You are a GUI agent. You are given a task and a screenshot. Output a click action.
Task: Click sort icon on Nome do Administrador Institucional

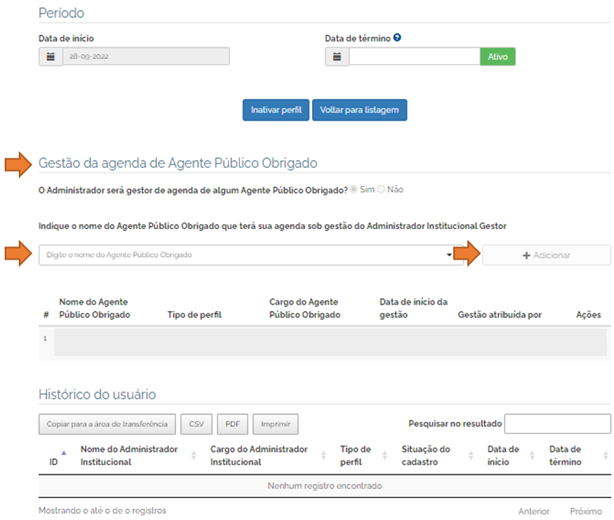click(x=196, y=455)
